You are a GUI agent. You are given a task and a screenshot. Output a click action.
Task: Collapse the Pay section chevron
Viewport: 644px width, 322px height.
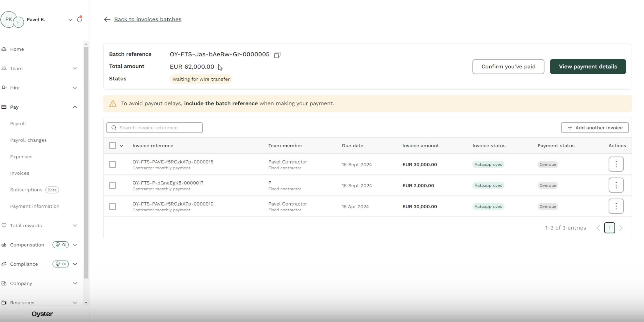click(75, 107)
